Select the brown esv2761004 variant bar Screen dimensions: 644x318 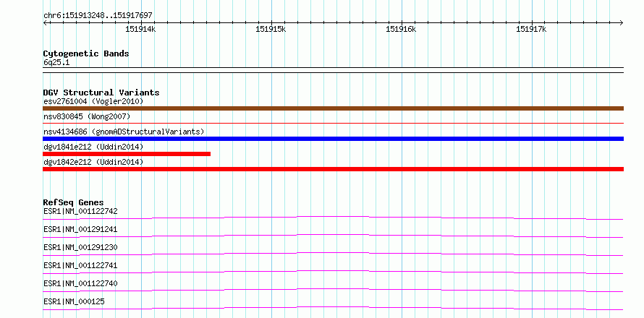(x=333, y=108)
